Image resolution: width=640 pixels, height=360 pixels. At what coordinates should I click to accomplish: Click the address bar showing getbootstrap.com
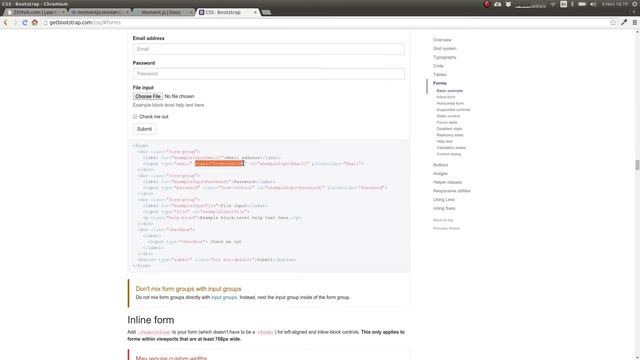click(x=327, y=22)
